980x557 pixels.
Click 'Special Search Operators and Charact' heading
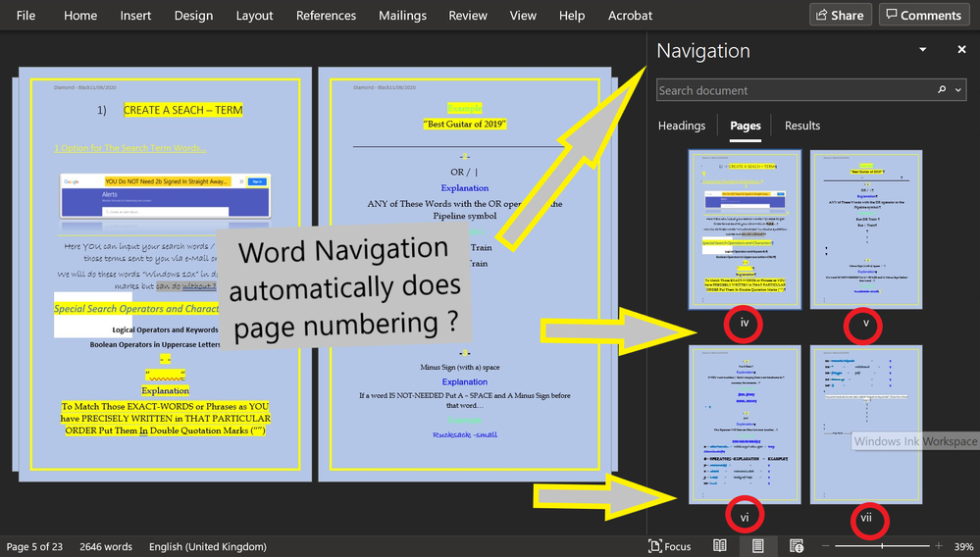pos(136,309)
